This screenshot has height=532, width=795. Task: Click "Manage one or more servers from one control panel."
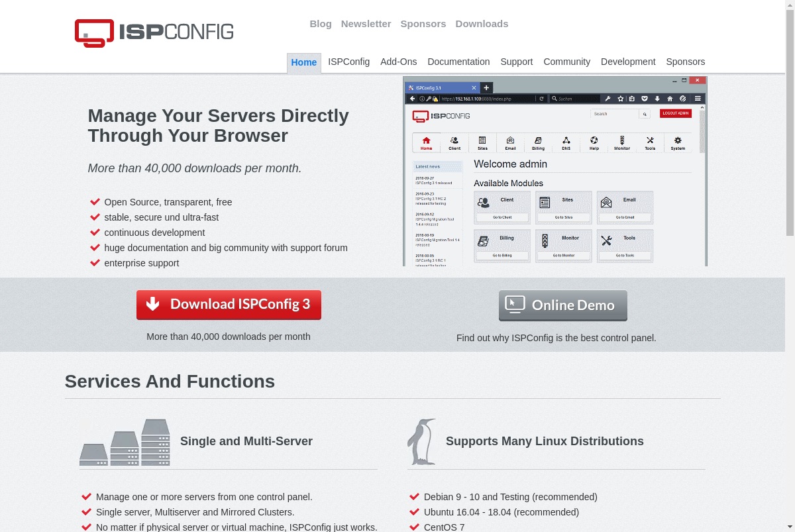pyautogui.click(x=204, y=497)
